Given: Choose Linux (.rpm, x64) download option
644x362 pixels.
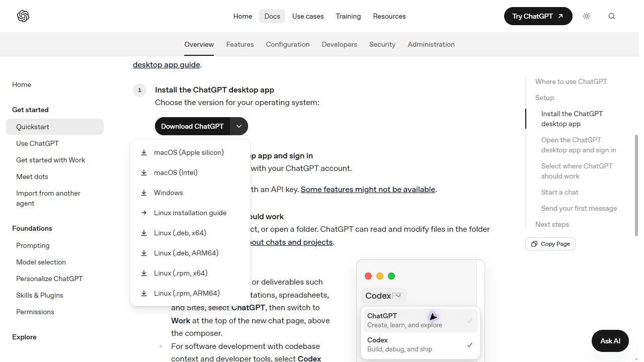Looking at the screenshot, I should 190,273.
